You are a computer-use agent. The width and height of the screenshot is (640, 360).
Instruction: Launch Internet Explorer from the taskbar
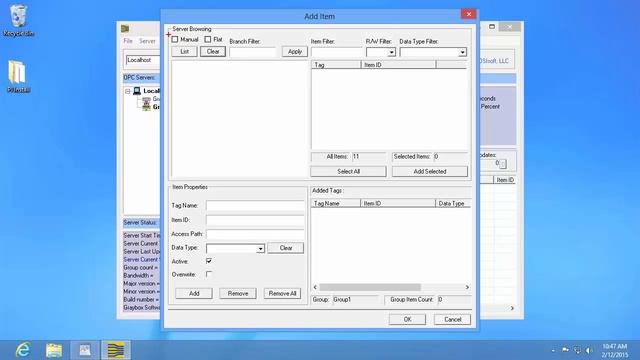pyautogui.click(x=23, y=350)
